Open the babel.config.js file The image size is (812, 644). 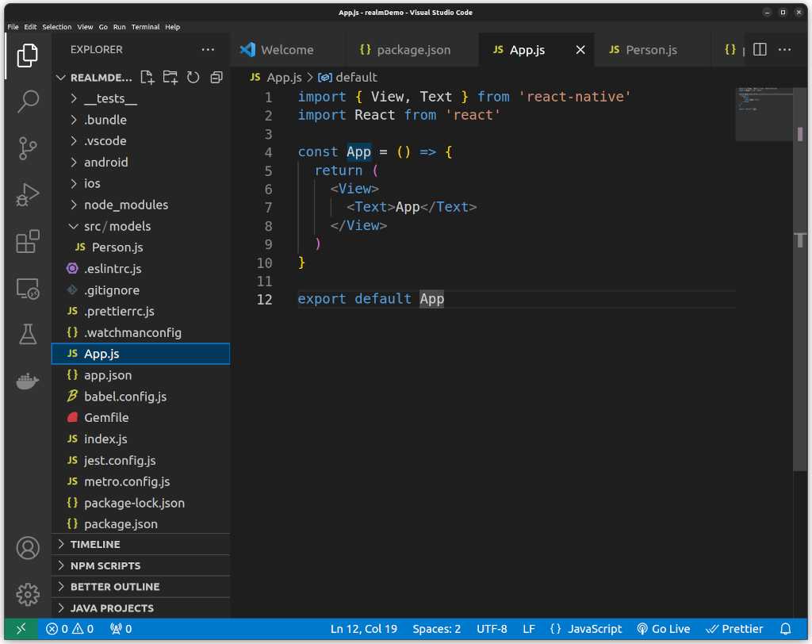click(x=141, y=397)
